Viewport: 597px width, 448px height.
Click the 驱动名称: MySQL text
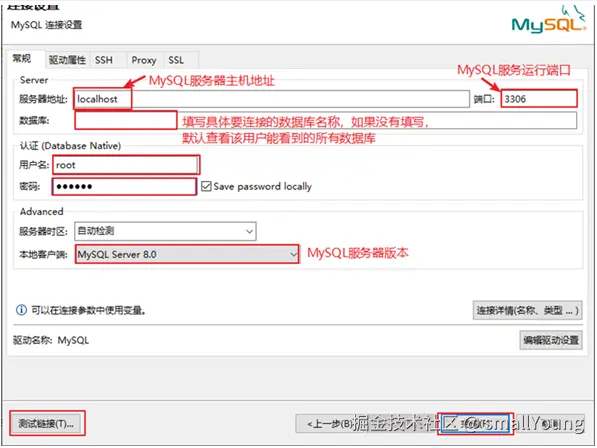tap(51, 340)
